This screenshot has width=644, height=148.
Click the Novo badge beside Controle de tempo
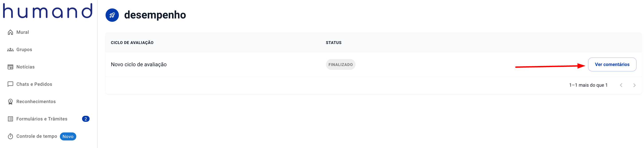(x=68, y=136)
